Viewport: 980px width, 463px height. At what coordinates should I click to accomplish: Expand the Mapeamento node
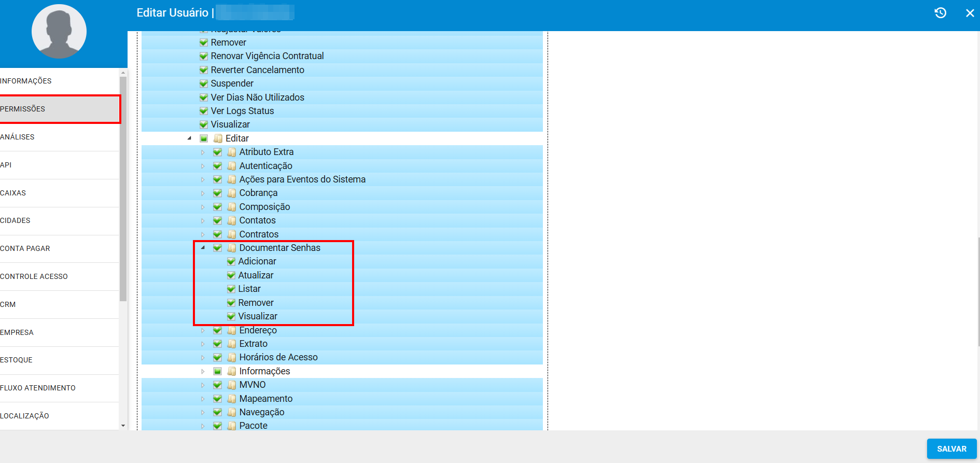coord(203,399)
